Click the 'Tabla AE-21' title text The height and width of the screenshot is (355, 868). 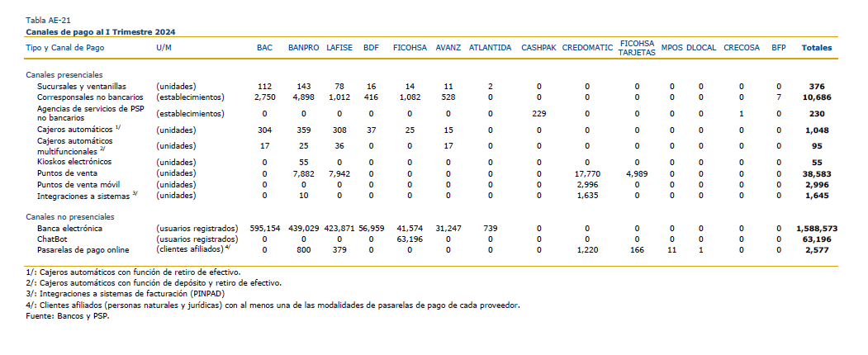(x=48, y=21)
